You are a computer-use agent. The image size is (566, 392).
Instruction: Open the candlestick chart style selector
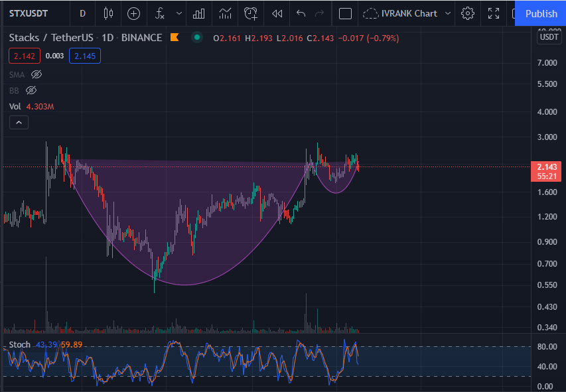[108, 14]
